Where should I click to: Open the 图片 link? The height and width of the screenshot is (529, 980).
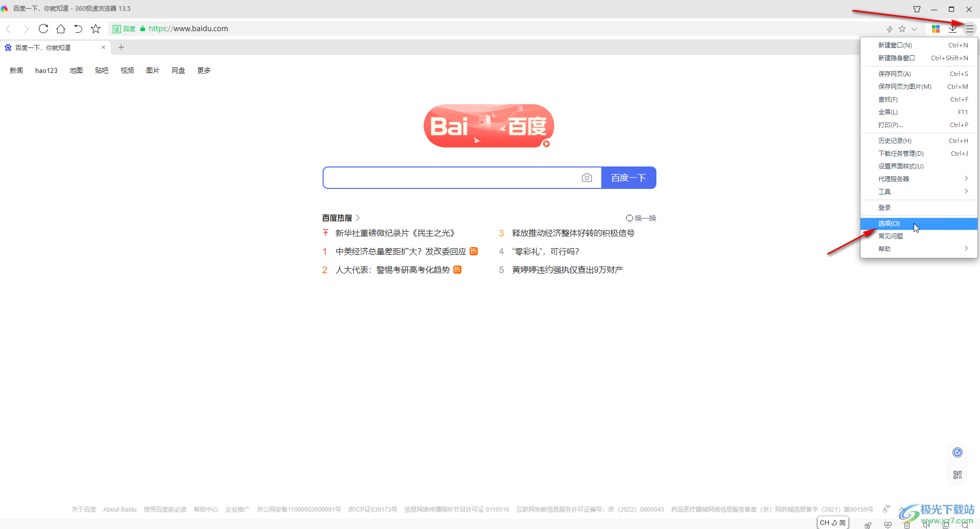pyautogui.click(x=153, y=70)
